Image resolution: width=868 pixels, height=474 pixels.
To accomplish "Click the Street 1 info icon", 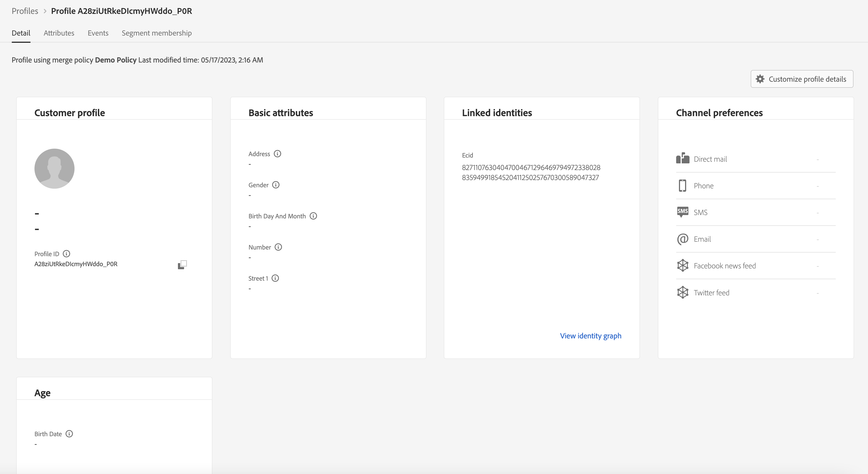I will click(x=275, y=278).
